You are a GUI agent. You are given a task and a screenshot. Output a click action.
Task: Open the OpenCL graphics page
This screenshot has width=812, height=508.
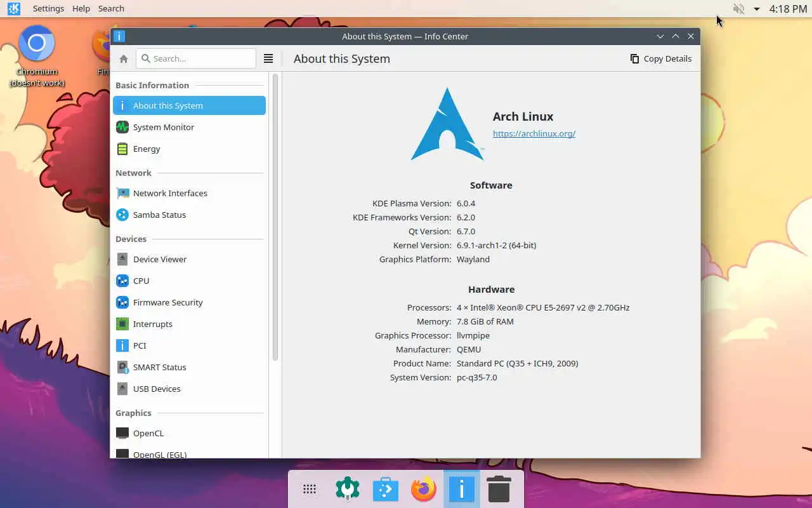pos(189,433)
